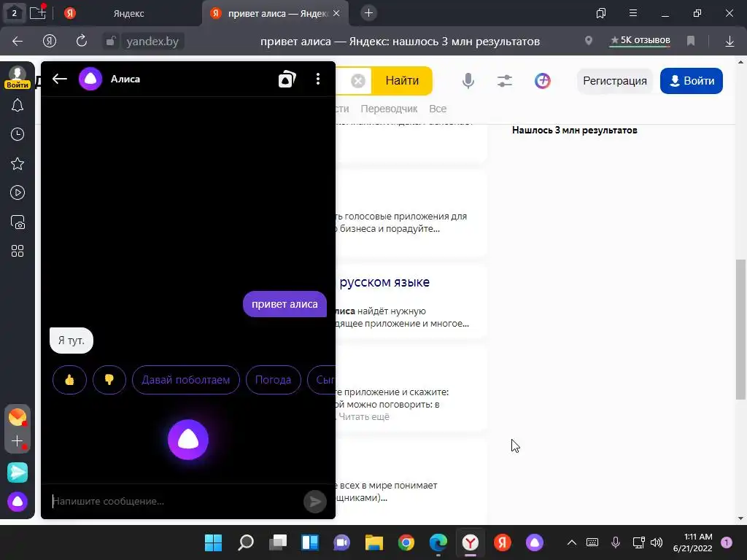Image resolution: width=747 pixels, height=560 pixels.
Task: Send message with the arrow button
Action: pos(315,501)
